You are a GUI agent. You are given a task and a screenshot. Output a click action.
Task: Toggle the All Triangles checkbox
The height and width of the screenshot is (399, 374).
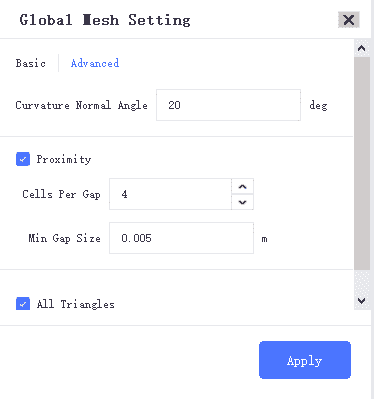pyautogui.click(x=23, y=304)
